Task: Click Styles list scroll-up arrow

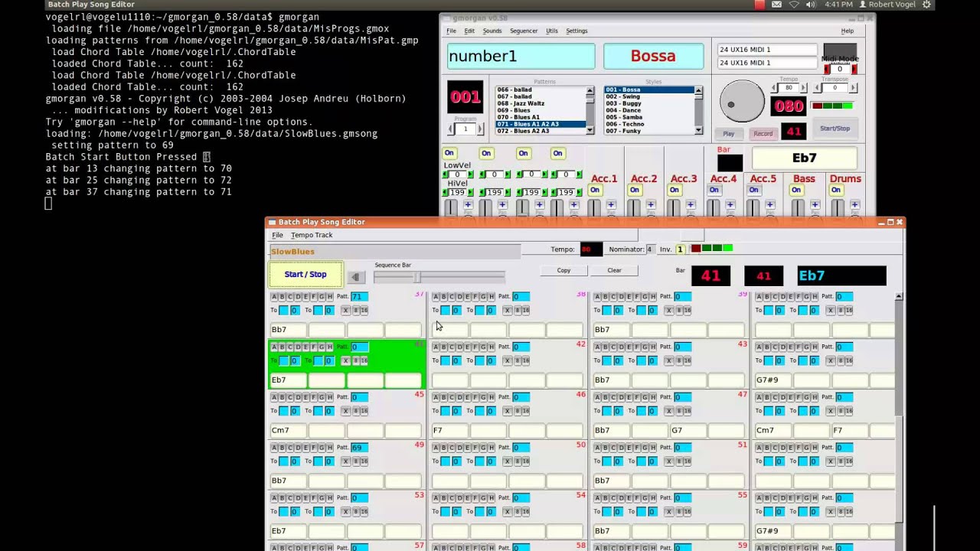Action: [x=698, y=91]
